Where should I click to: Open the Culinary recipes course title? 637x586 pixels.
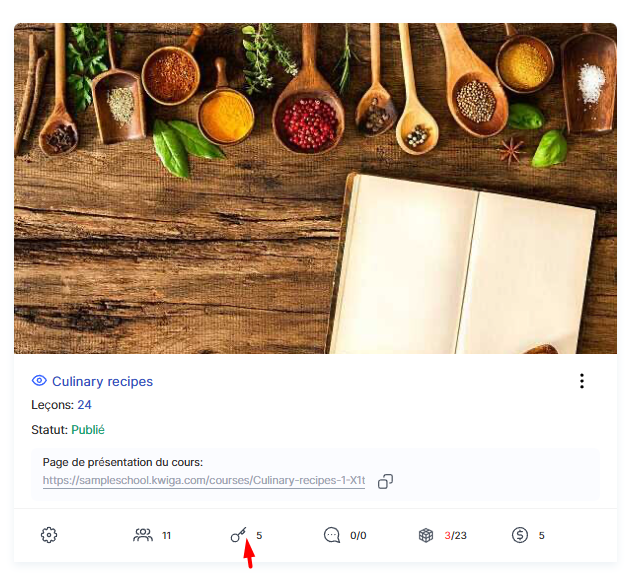pyautogui.click(x=102, y=382)
